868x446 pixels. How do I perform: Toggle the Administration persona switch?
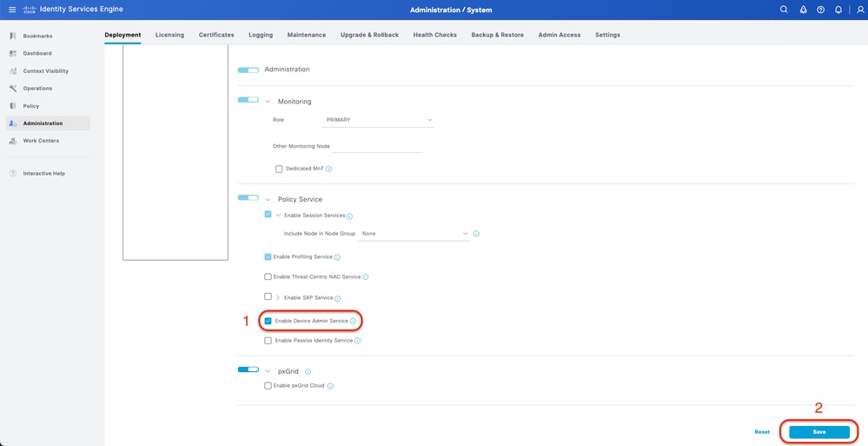tap(248, 70)
